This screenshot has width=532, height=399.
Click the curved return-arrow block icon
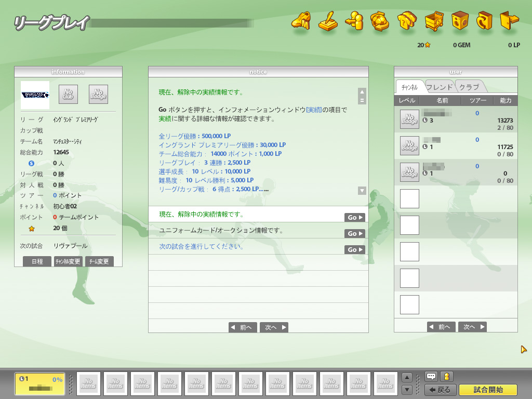(485, 21)
